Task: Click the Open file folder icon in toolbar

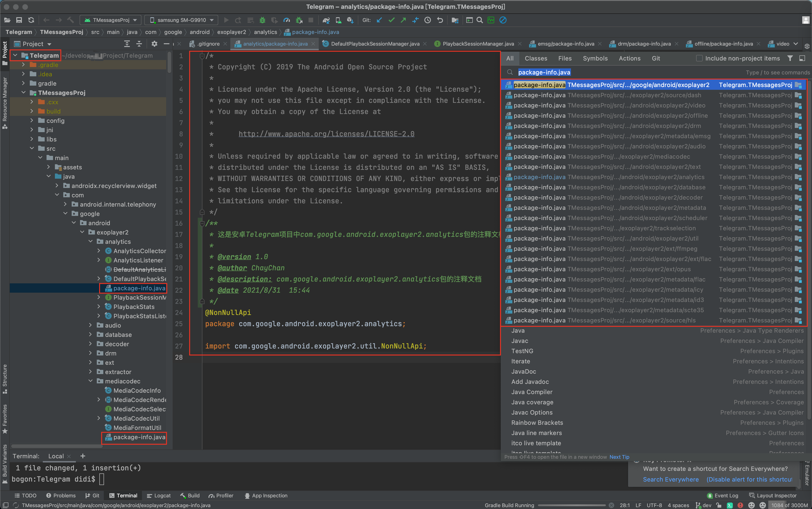Action: pyautogui.click(x=7, y=20)
